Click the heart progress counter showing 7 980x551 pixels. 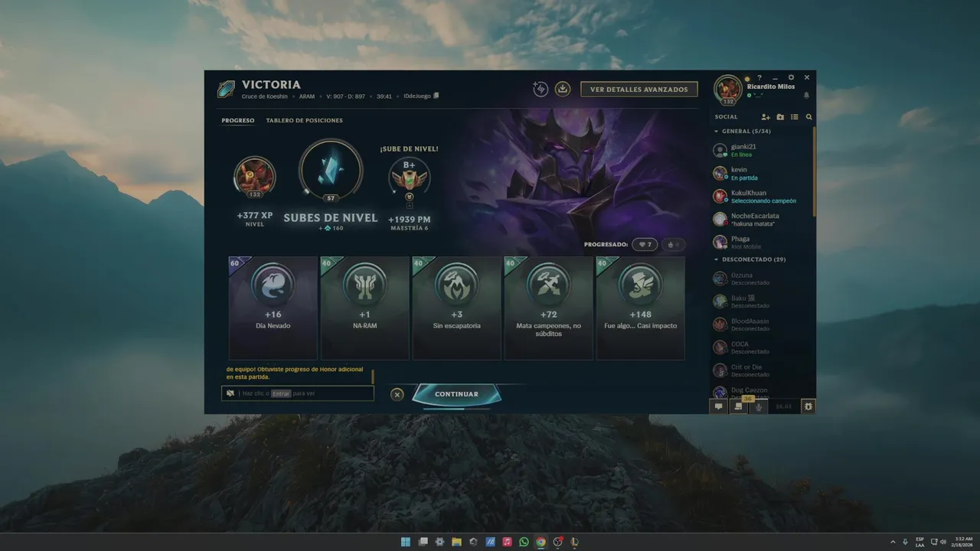click(645, 245)
